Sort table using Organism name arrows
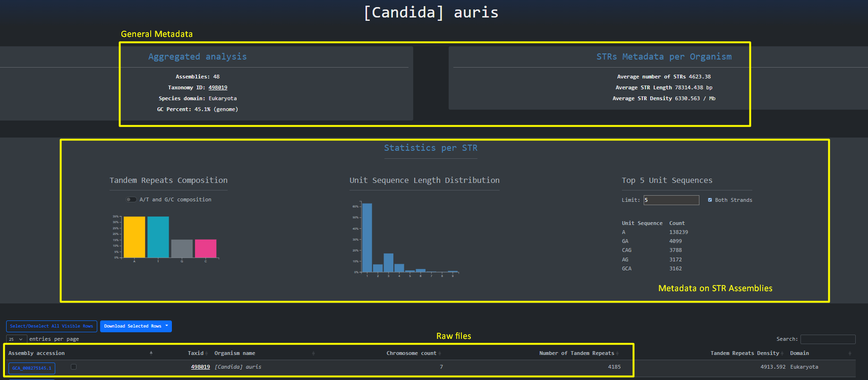Screen dimensions: 868x380 coord(313,354)
